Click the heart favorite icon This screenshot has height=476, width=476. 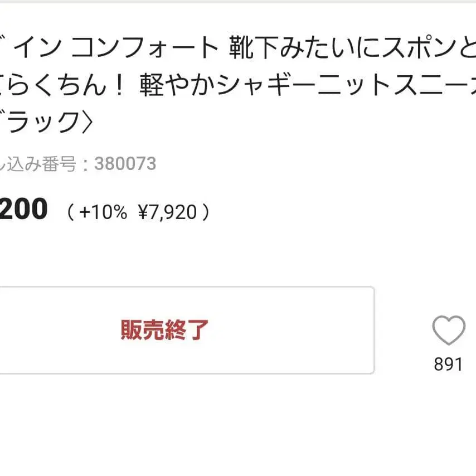(449, 330)
